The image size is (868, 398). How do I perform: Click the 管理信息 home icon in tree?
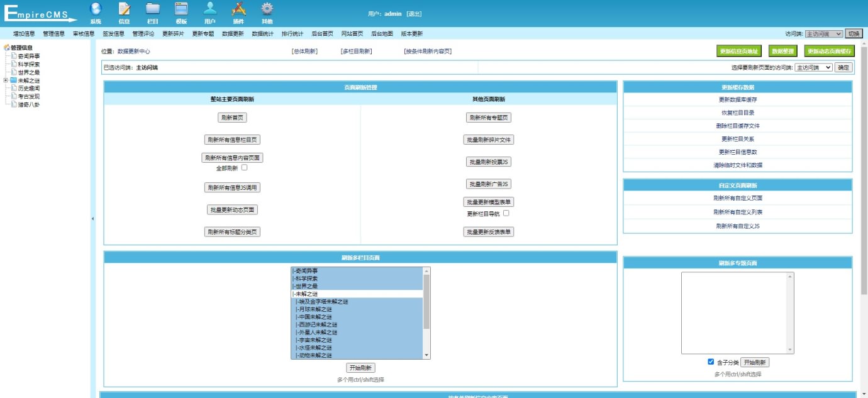(x=7, y=47)
